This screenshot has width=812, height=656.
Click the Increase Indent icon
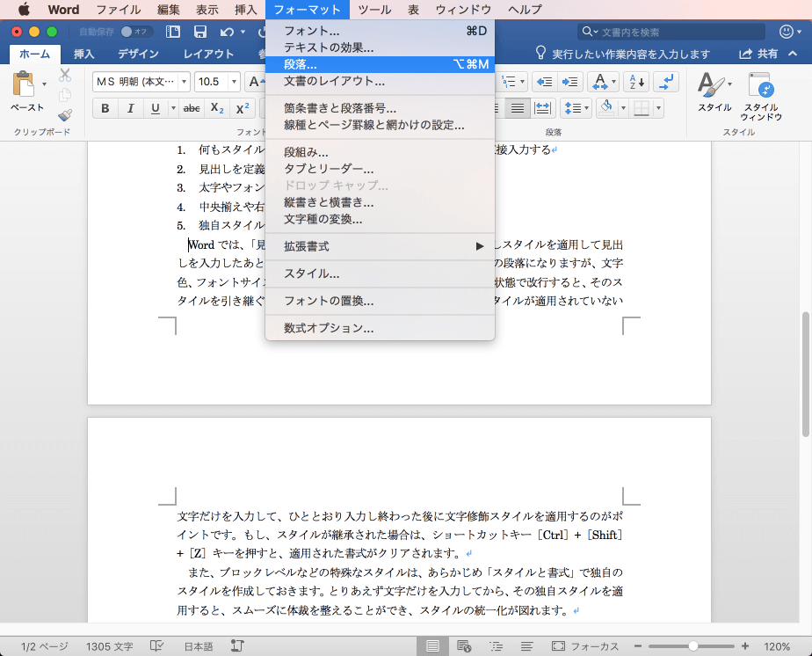(x=570, y=82)
